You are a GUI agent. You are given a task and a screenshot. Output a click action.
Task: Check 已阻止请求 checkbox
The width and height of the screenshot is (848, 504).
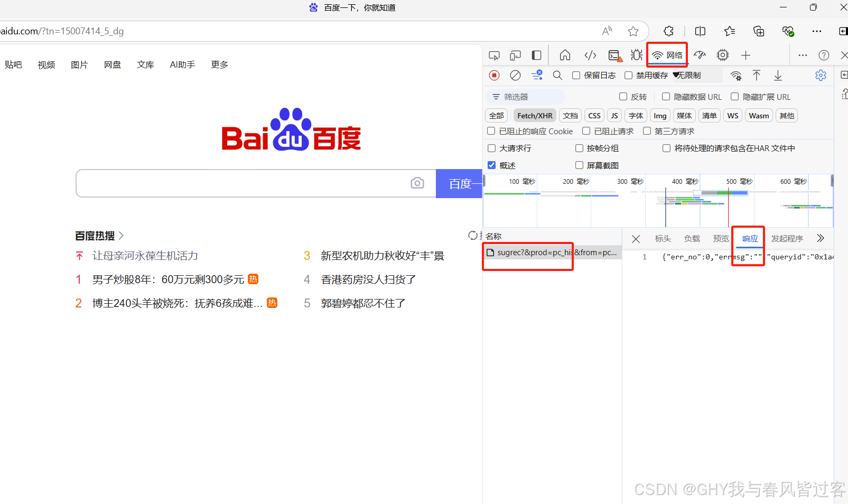pyautogui.click(x=586, y=131)
